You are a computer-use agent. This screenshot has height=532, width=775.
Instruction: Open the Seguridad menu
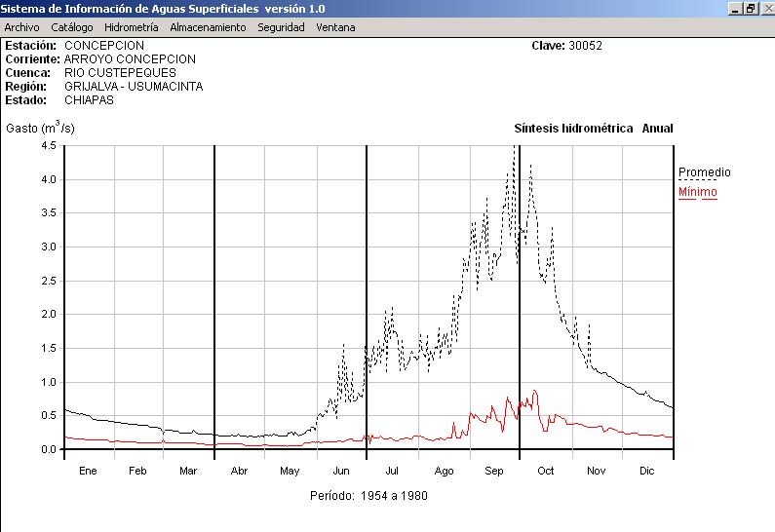(x=281, y=27)
